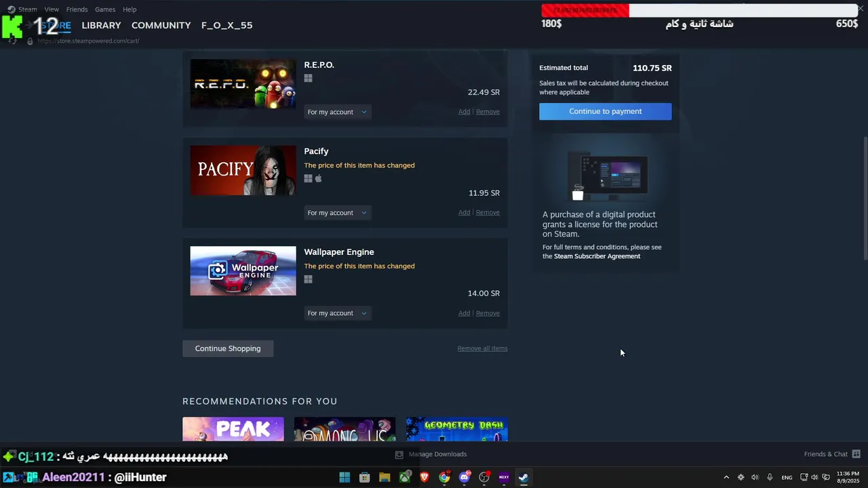Viewport: 868px width, 488px height.
Task: Click the Manage Downloads icon
Action: coord(399,454)
